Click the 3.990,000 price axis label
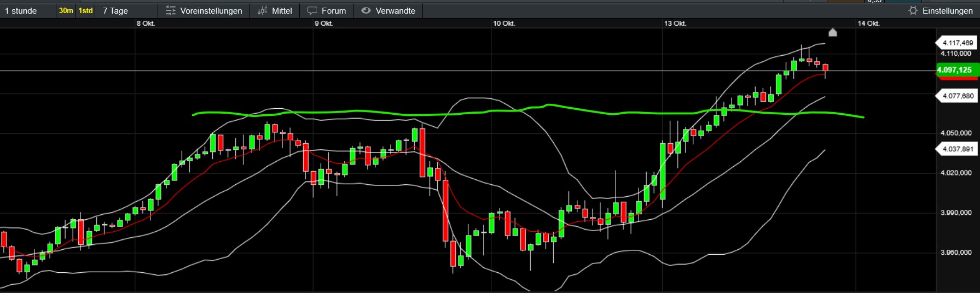The width and height of the screenshot is (980, 293). point(956,213)
